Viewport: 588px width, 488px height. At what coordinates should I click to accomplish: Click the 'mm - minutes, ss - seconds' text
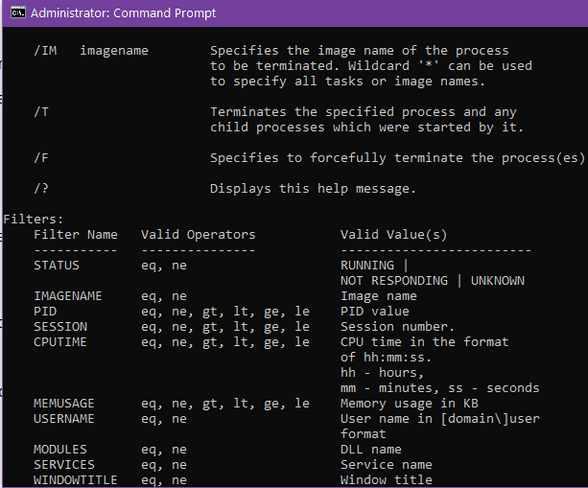coord(440,388)
